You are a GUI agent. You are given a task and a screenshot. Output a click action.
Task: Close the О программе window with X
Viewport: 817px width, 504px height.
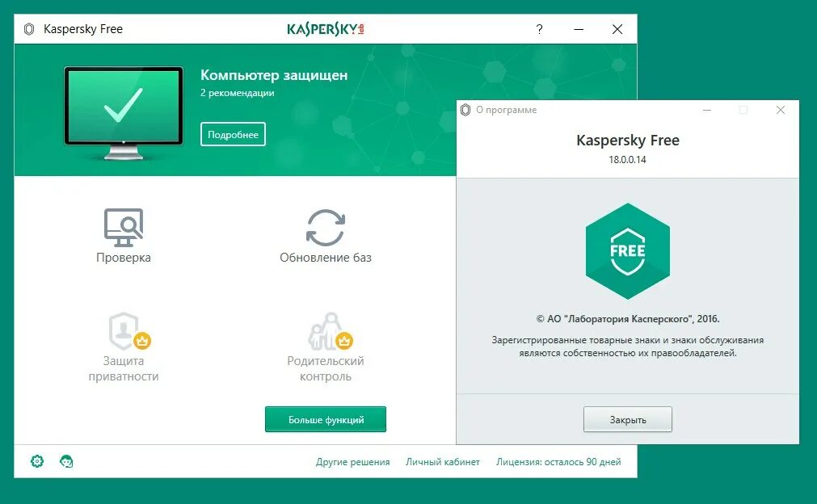[x=780, y=110]
